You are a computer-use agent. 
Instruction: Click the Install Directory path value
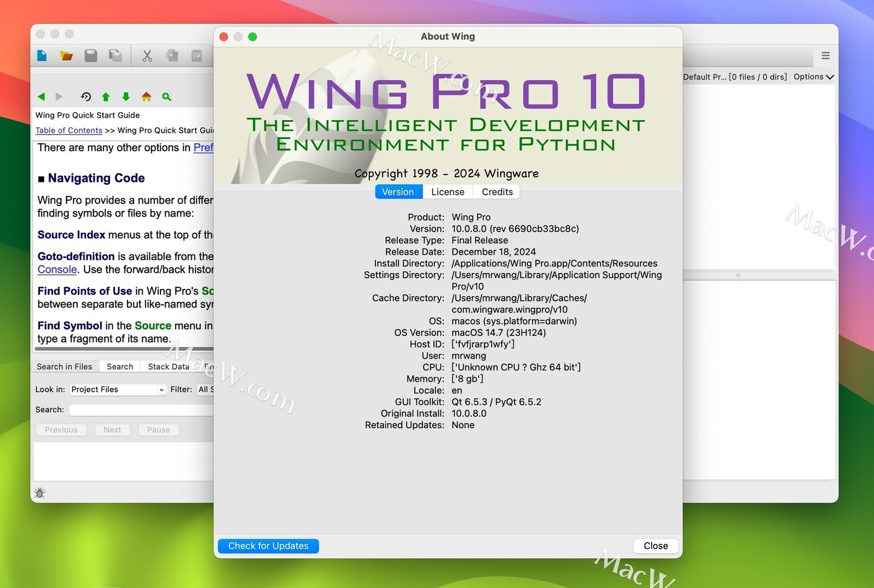click(554, 263)
